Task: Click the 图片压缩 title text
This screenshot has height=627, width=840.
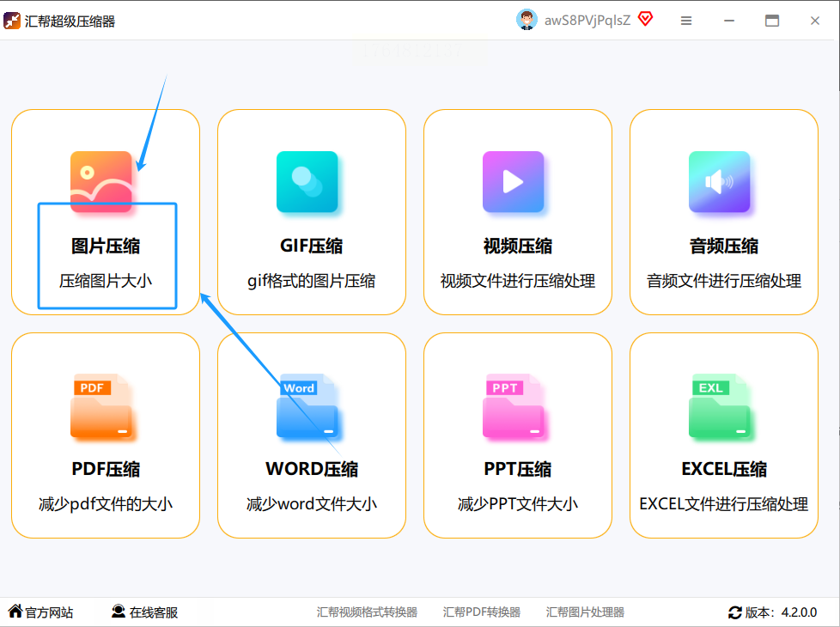Action: tap(106, 246)
